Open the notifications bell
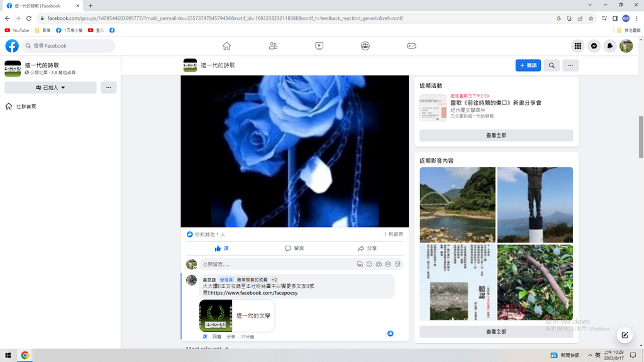The height and width of the screenshot is (362, 644). 609,46
